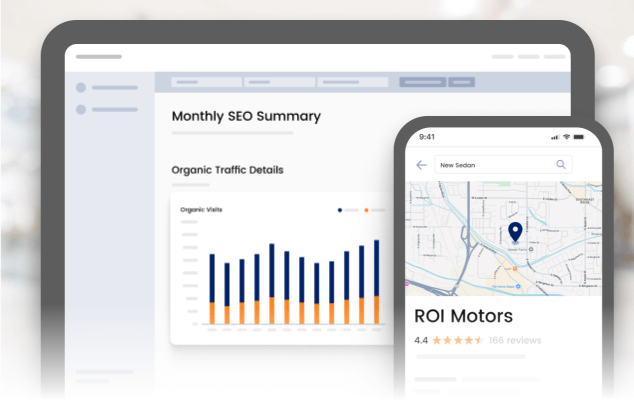Screen dimensions: 634x400
Task: Click the star rating row
Action: click(x=458, y=340)
